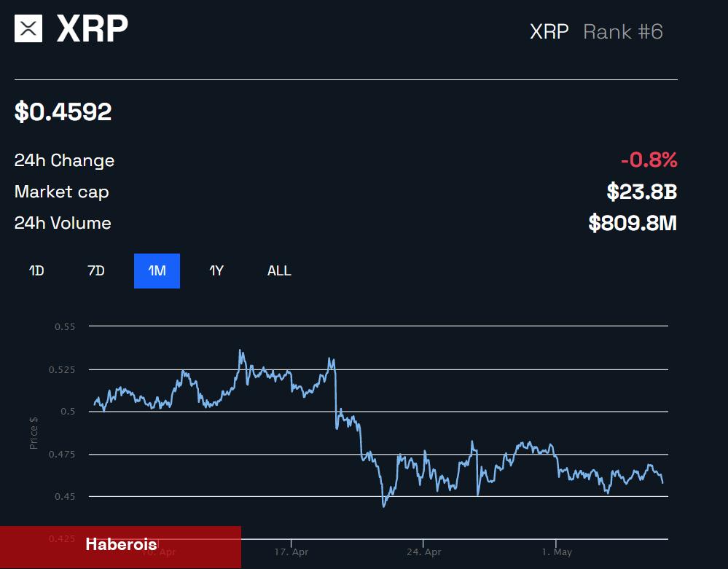The width and height of the screenshot is (728, 569).
Task: Click the large XRP heading title
Action: tap(92, 28)
